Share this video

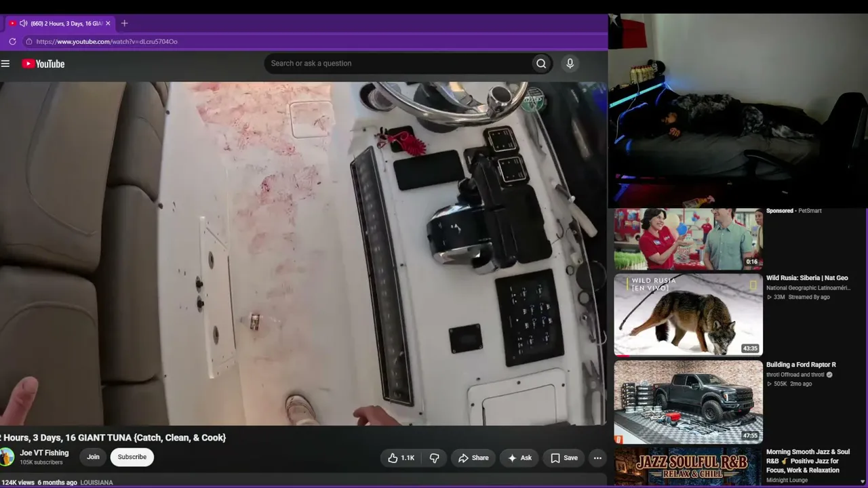point(473,457)
